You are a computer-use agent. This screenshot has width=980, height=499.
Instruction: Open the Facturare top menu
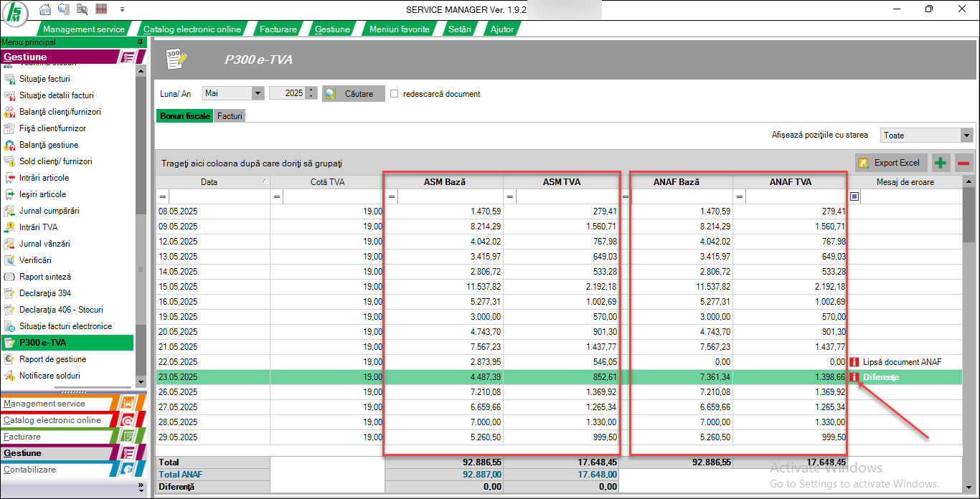click(x=278, y=29)
